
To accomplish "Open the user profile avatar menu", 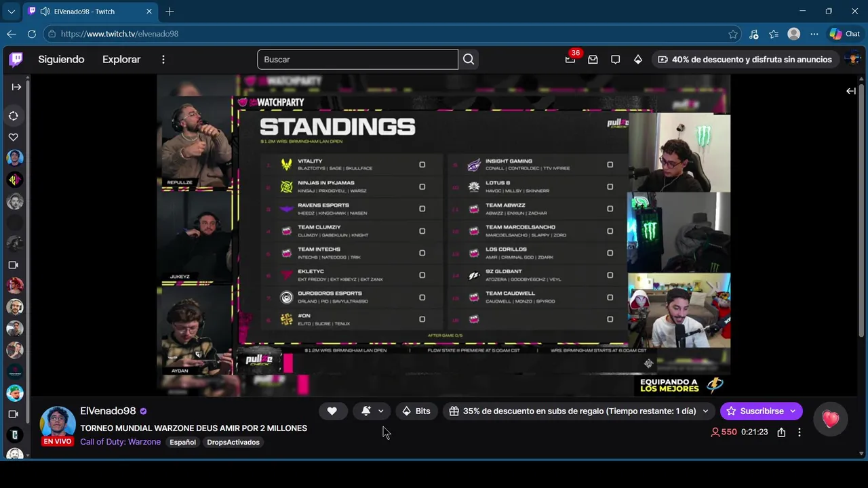I will (852, 60).
